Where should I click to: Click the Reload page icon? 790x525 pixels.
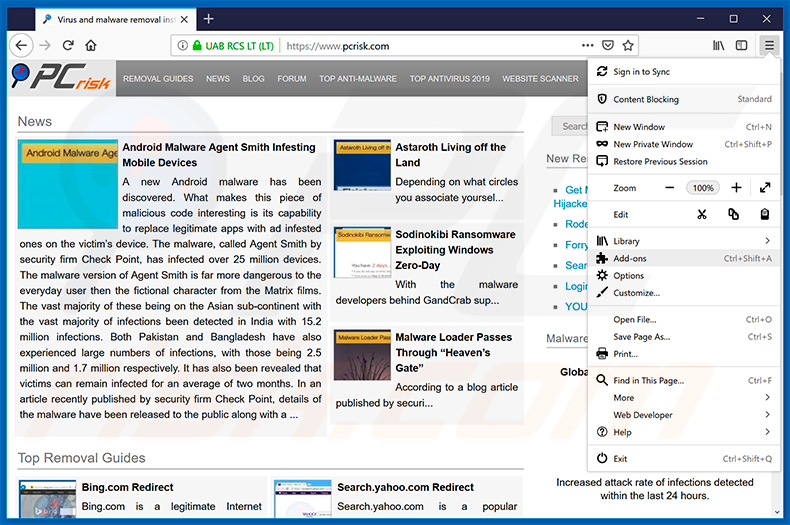click(x=68, y=45)
